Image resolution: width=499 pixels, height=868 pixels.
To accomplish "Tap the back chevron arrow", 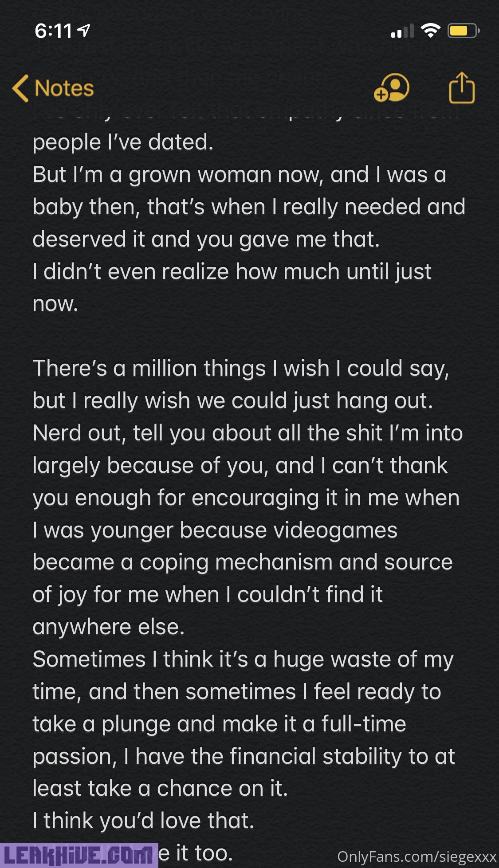I will point(20,88).
